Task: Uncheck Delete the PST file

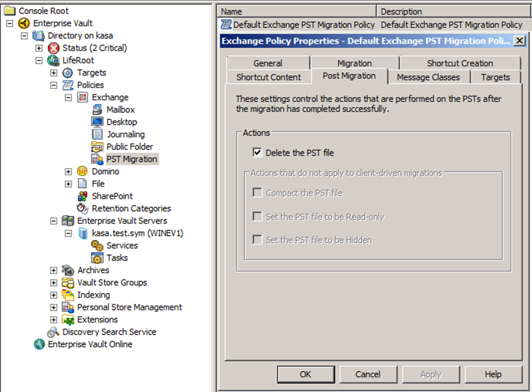Action: click(x=257, y=152)
